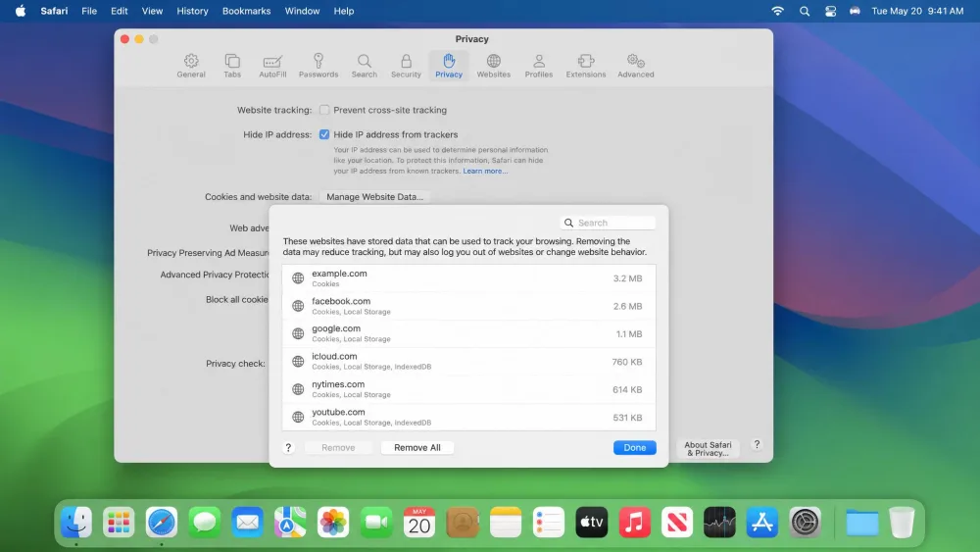
Task: Click the globe icon beside youtube.com
Action: 298,417
